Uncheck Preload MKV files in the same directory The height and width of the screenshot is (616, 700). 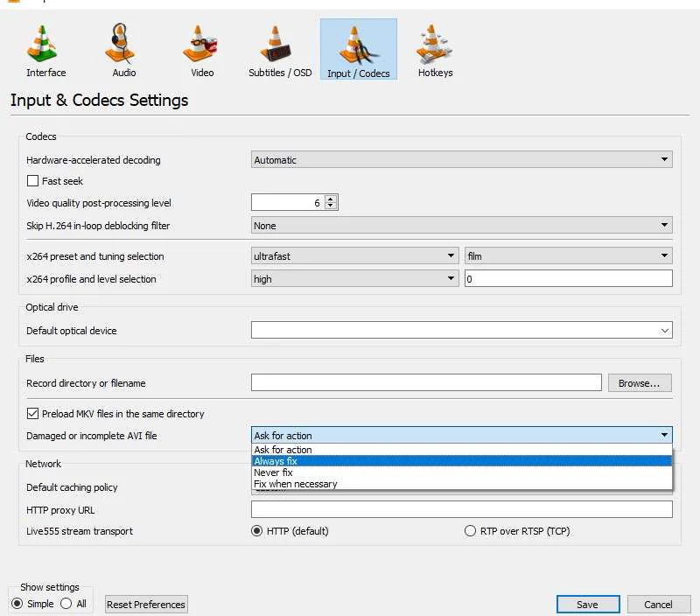tap(32, 414)
